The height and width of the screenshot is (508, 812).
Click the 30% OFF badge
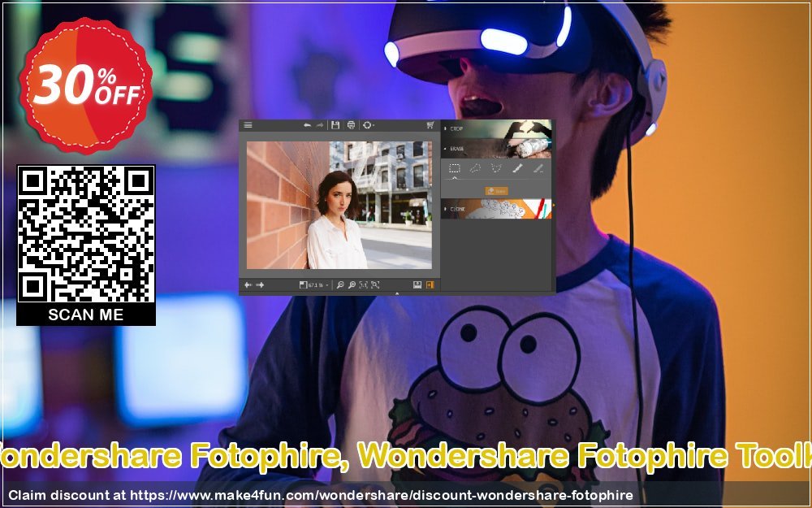86,85
